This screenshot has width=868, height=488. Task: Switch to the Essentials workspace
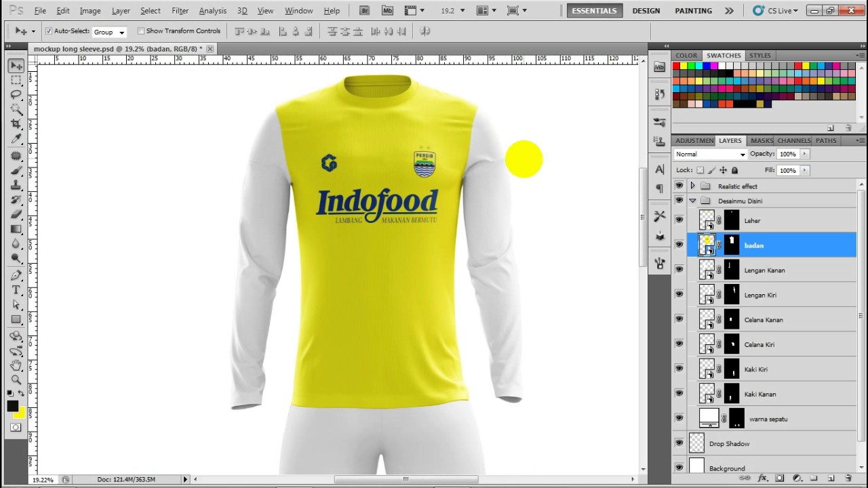tap(594, 11)
